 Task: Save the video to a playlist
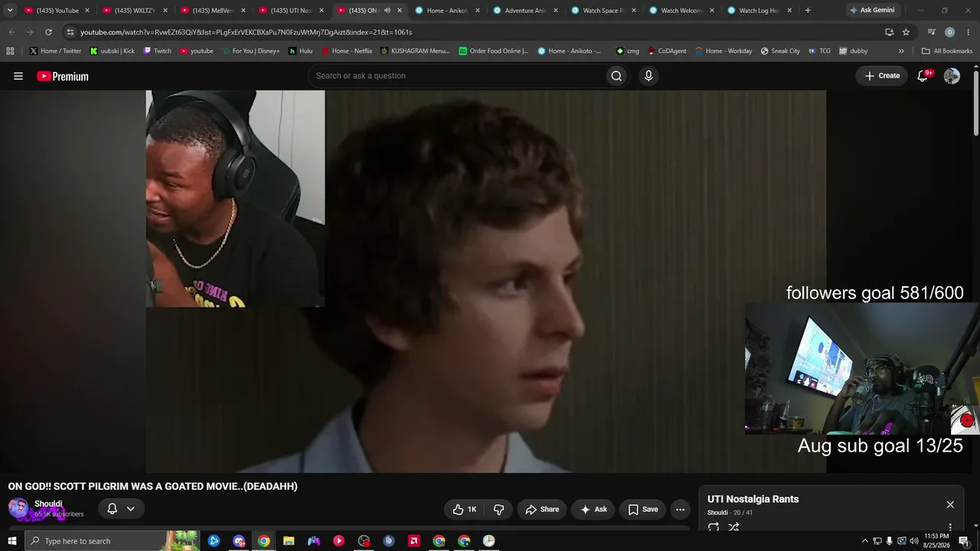[x=643, y=510]
